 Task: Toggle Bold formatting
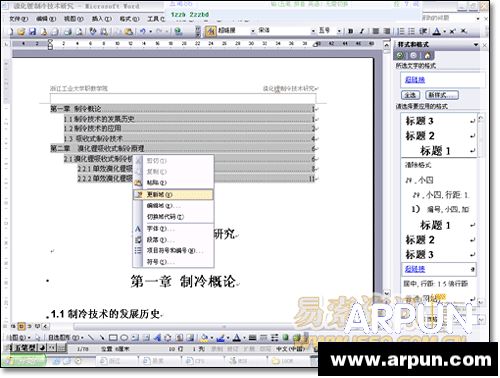click(351, 31)
